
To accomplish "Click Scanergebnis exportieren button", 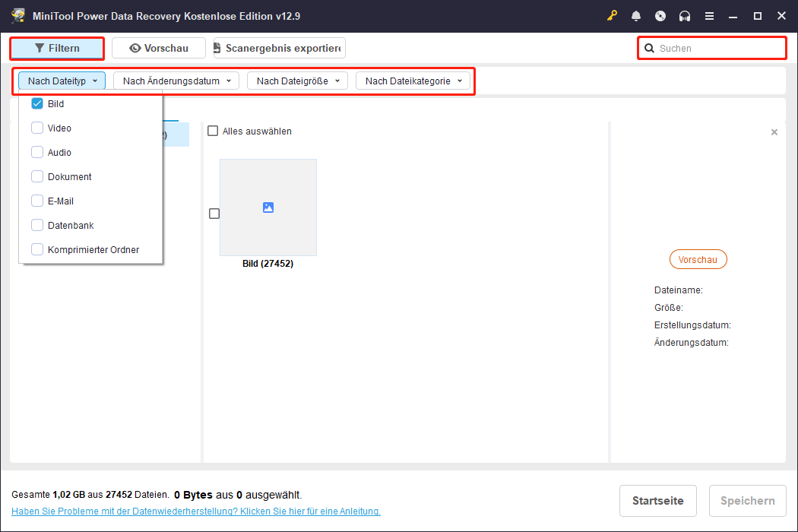I will pyautogui.click(x=280, y=49).
